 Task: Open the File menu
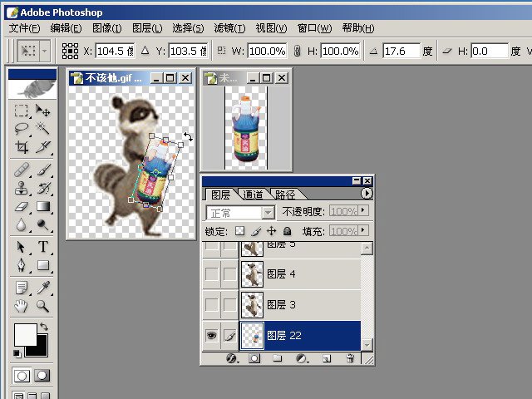(x=24, y=27)
